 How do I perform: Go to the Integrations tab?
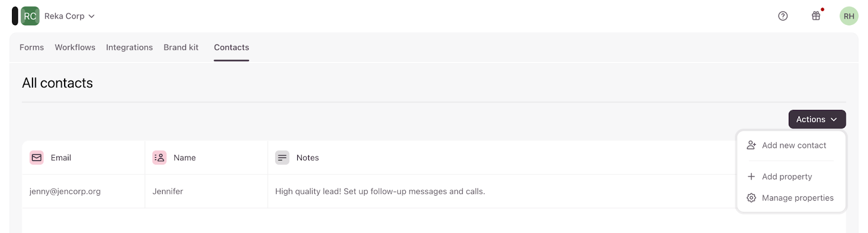[x=129, y=48]
